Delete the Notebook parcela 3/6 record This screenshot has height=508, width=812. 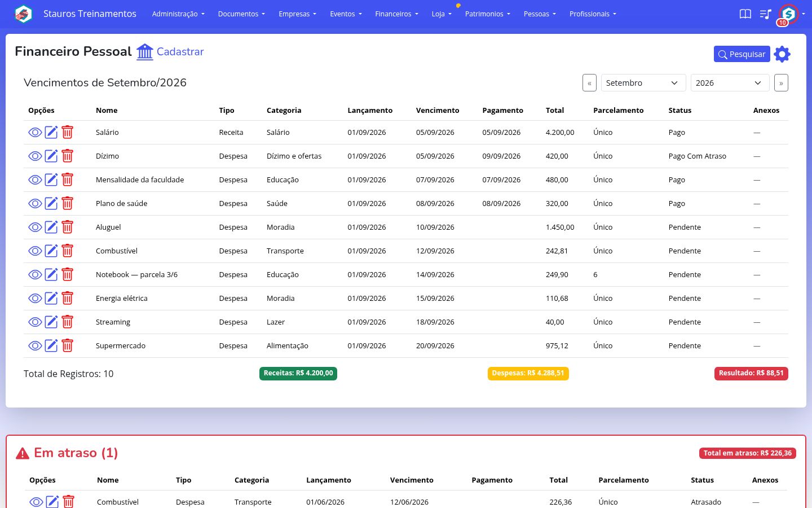click(x=68, y=274)
